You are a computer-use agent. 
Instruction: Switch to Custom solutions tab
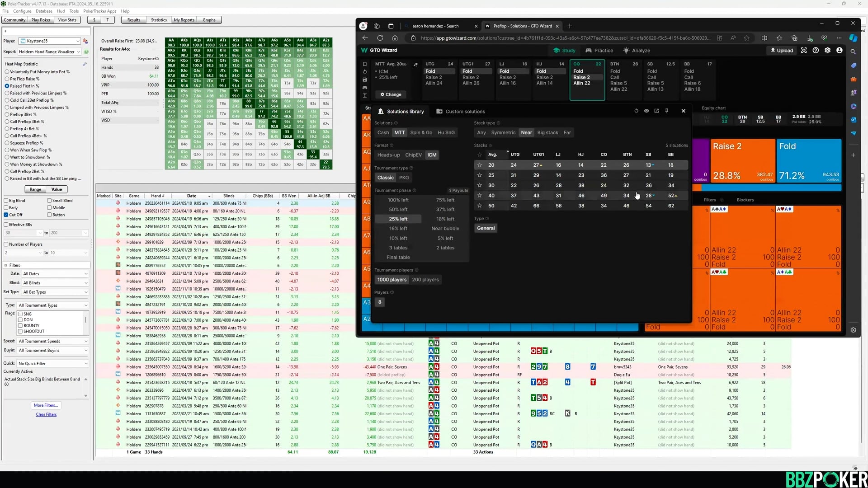click(x=461, y=112)
